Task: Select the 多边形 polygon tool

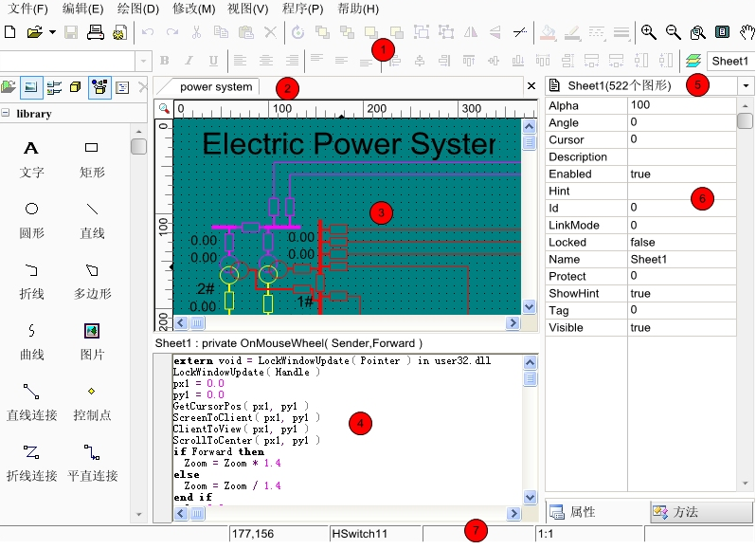Action: click(92, 282)
